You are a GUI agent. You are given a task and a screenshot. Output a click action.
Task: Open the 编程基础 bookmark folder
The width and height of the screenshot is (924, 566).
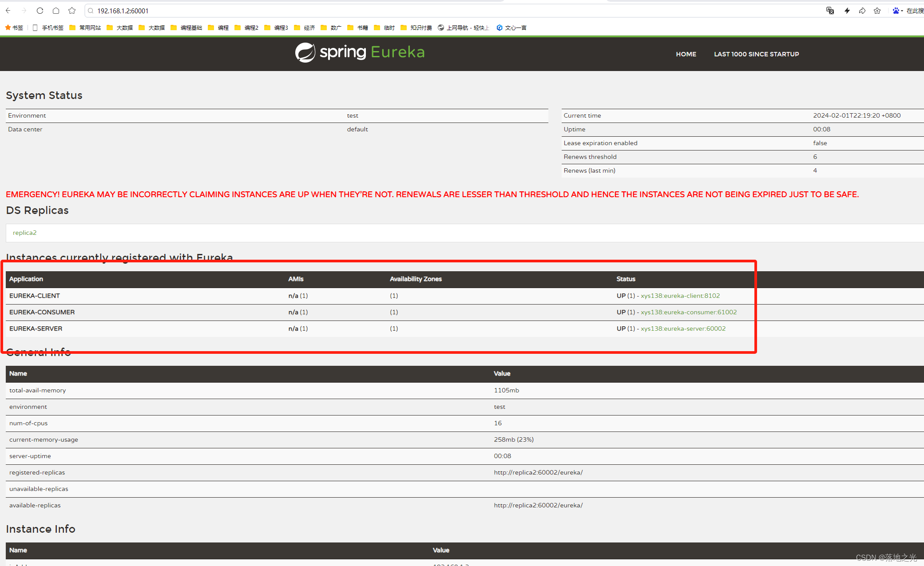coord(186,28)
